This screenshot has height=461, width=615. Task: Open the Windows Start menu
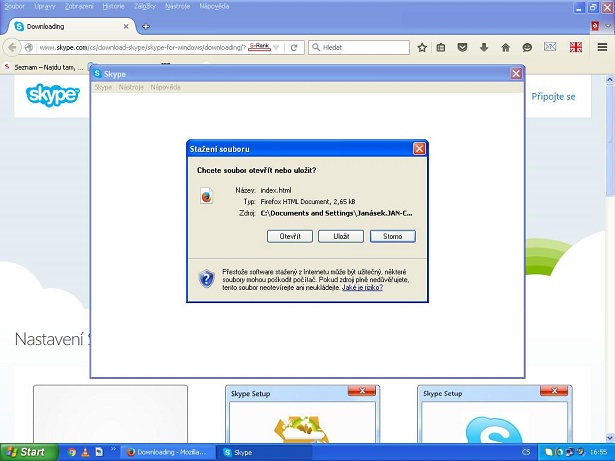pos(29,452)
